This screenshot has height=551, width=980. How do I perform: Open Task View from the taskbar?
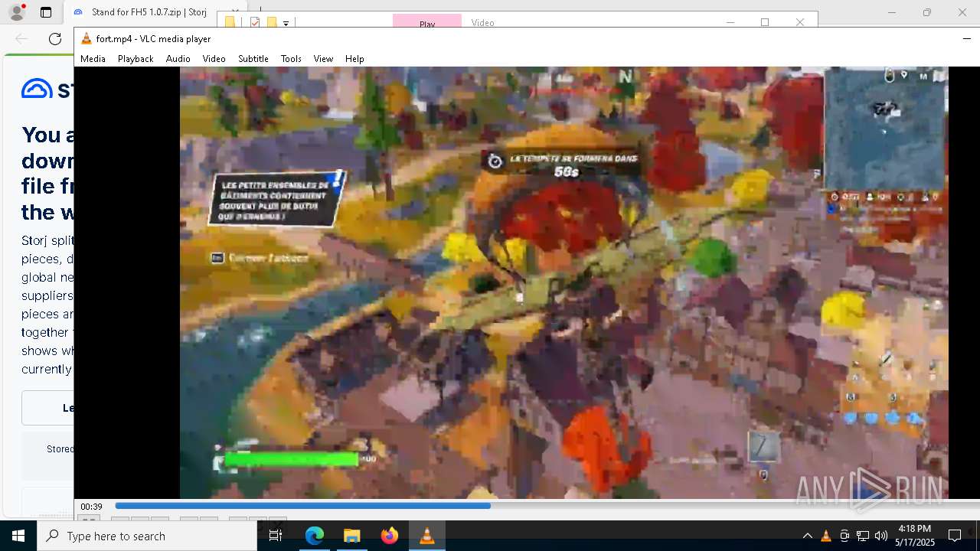[276, 536]
